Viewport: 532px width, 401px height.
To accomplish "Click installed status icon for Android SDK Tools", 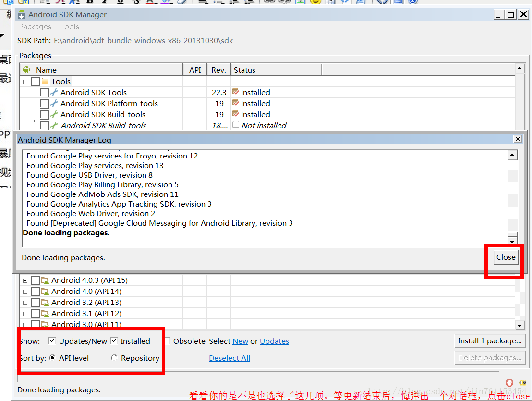I will tap(235, 92).
